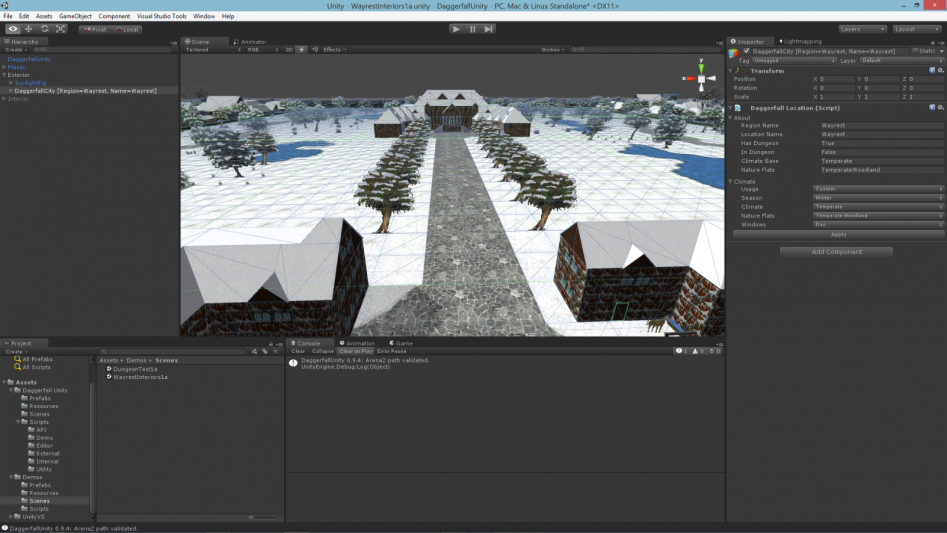Open the Layout dropdown
The height and width of the screenshot is (533, 947).
point(916,29)
